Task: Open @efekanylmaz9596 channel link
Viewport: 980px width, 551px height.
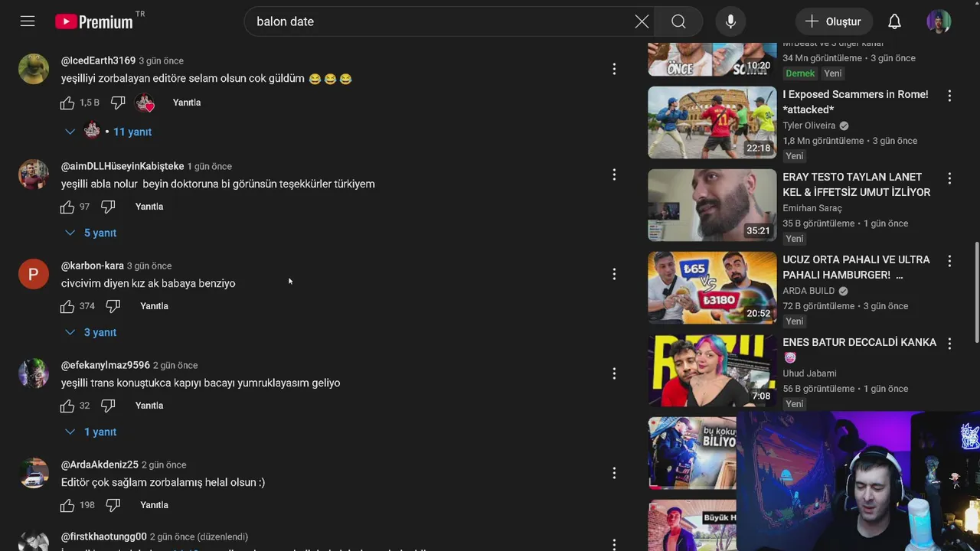Action: pyautogui.click(x=106, y=365)
